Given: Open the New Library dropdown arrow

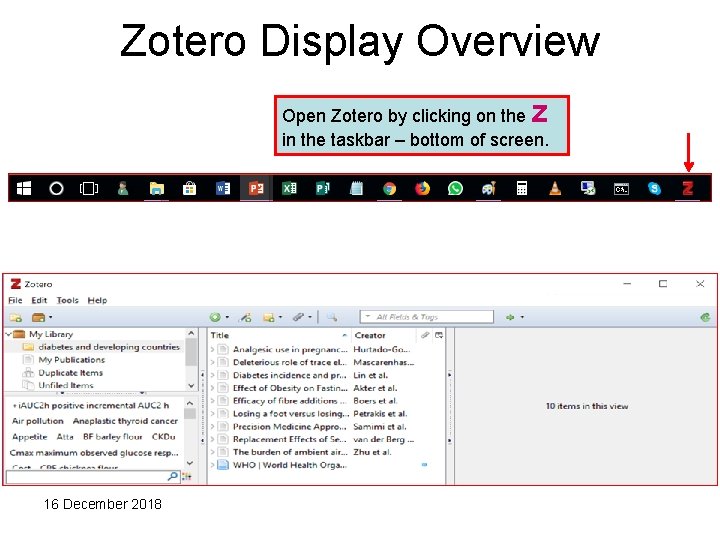Looking at the screenshot, I should point(51,317).
